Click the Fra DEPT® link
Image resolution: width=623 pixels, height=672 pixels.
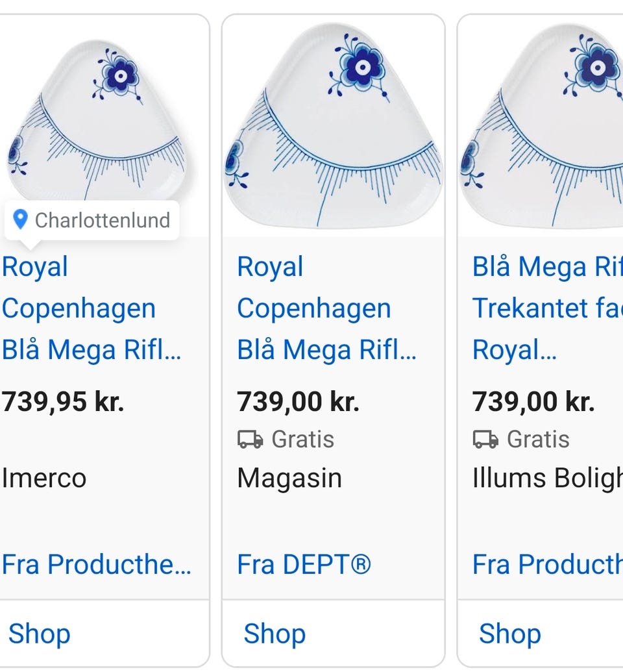tap(304, 564)
